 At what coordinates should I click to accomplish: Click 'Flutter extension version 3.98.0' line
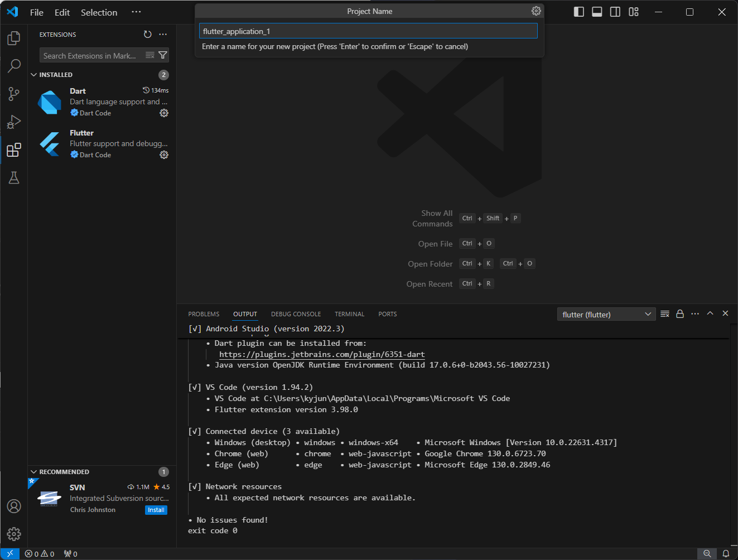click(286, 409)
